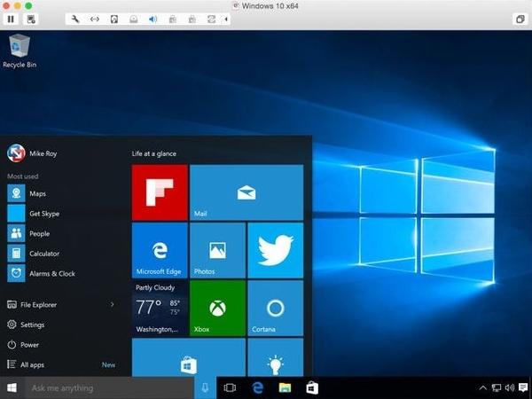This screenshot has width=532, height=399.
Task: Launch the Xbox tile
Action: pyautogui.click(x=217, y=308)
